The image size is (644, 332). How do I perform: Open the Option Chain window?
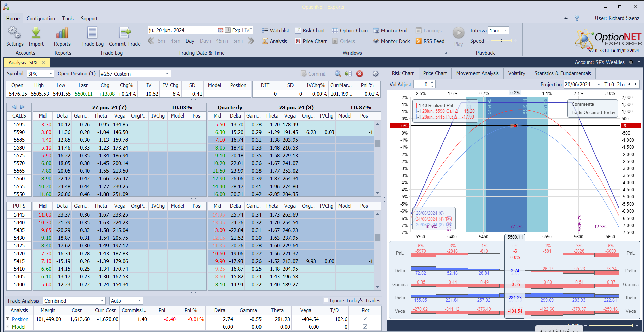pos(350,31)
